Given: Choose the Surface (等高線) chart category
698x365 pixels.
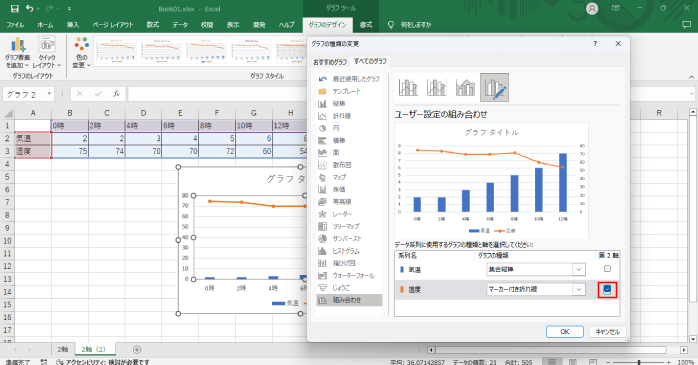Looking at the screenshot, I should pyautogui.click(x=349, y=202).
